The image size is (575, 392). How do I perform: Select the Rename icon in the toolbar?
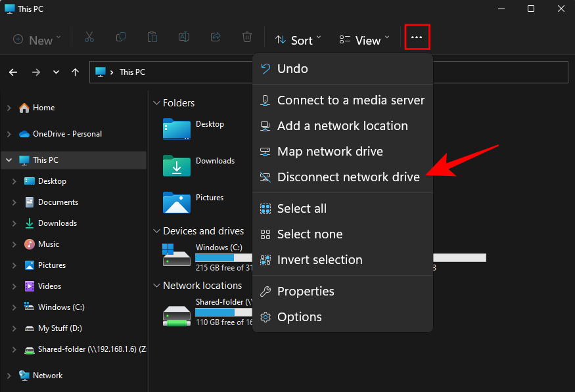click(183, 37)
